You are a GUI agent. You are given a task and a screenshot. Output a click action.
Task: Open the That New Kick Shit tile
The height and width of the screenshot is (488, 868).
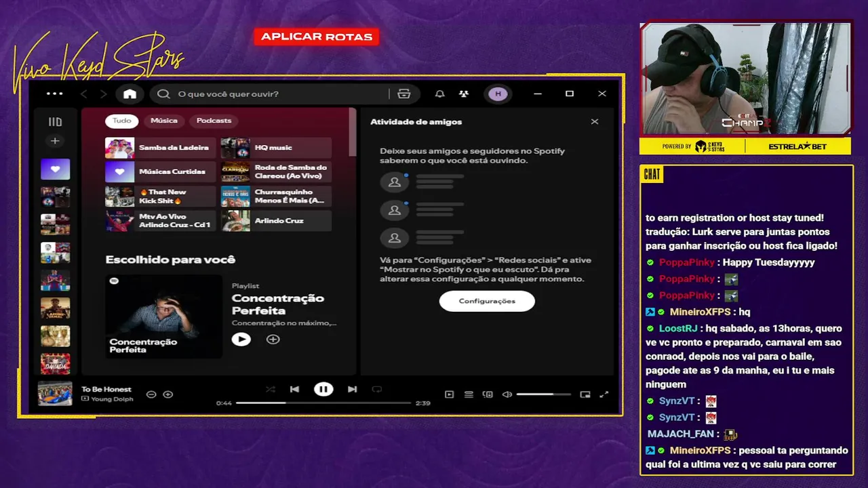pos(161,197)
